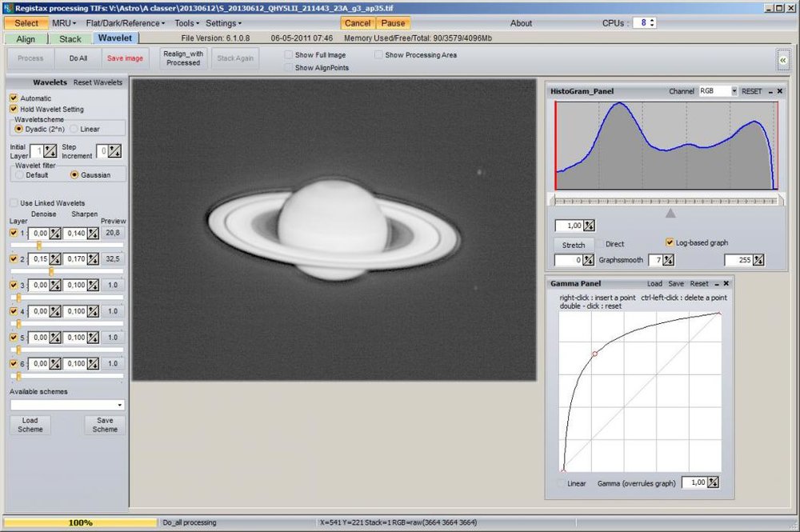Collapse side panel with double-chevron button
The height and width of the screenshot is (532, 800).
tap(782, 59)
